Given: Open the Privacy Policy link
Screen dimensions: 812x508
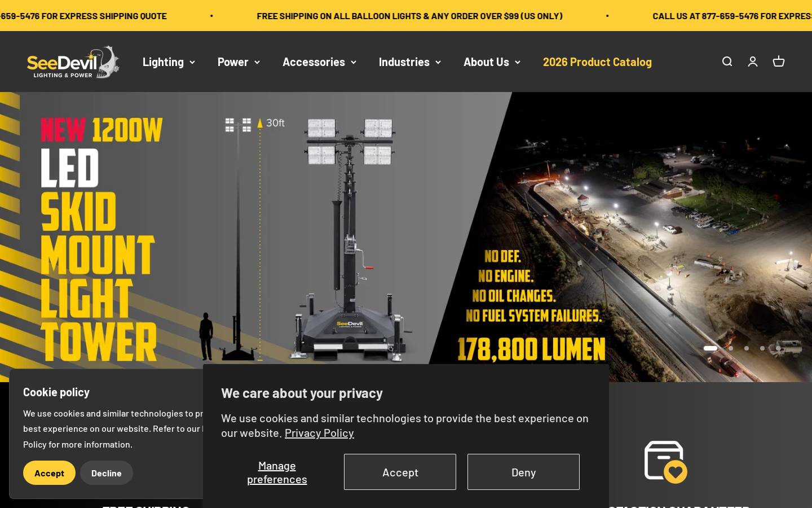Looking at the screenshot, I should 319,433.
